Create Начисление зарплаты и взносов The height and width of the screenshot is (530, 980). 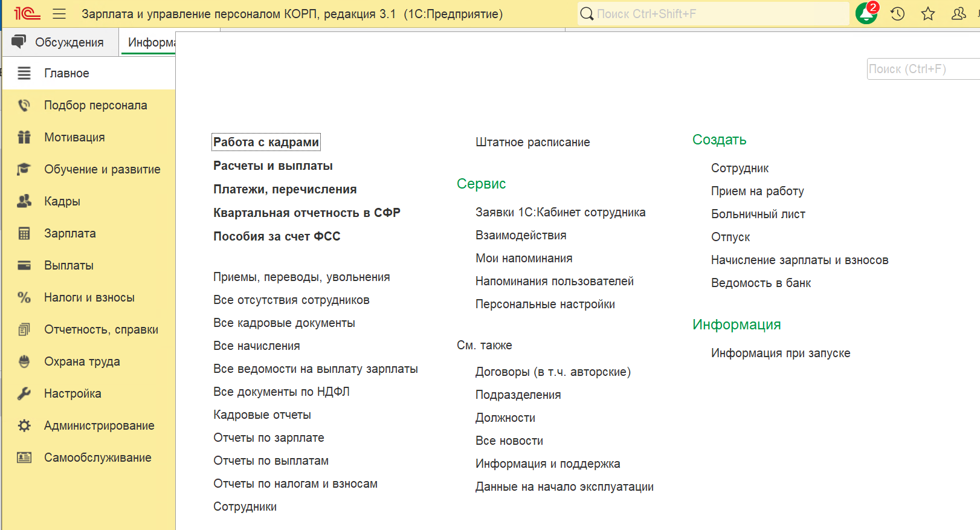800,260
